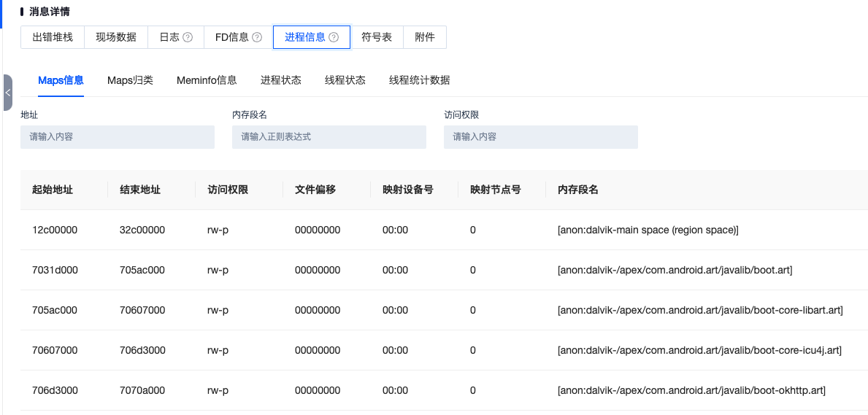Image resolution: width=868 pixels, height=415 pixels.
Task: Click the 访问权限 filter input
Action: coord(541,137)
